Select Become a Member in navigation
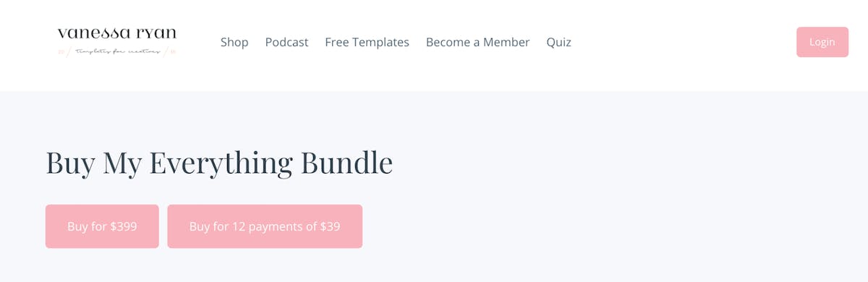The height and width of the screenshot is (282, 868). point(477,42)
